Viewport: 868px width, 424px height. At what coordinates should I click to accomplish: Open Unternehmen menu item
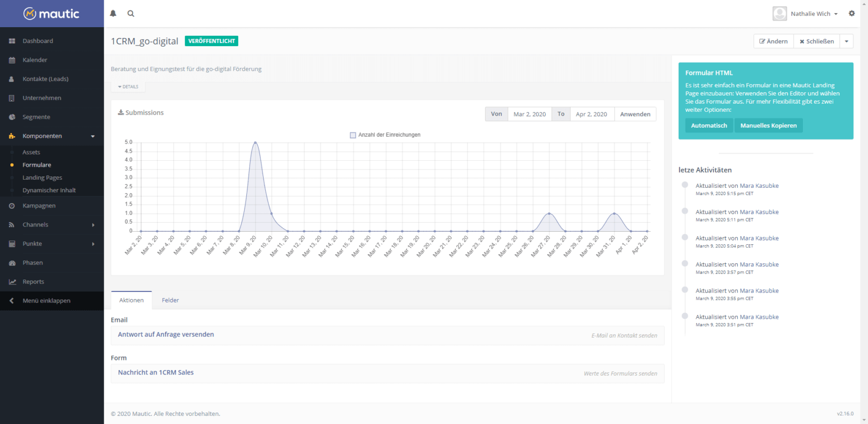point(42,98)
